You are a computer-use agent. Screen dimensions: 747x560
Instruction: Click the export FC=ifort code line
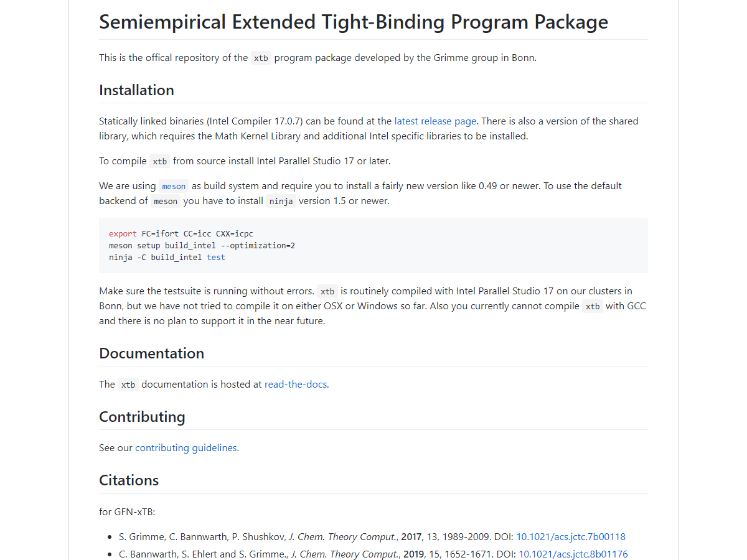(181, 234)
